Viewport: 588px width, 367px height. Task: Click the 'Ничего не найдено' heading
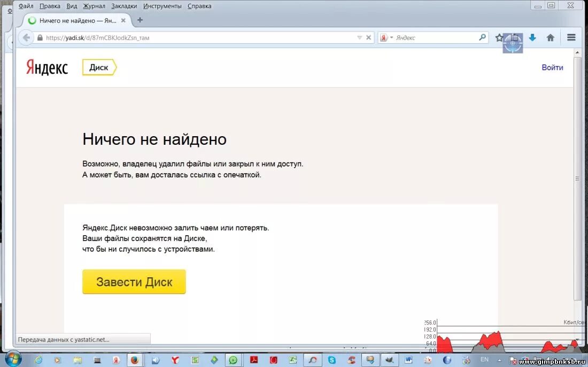(x=154, y=139)
